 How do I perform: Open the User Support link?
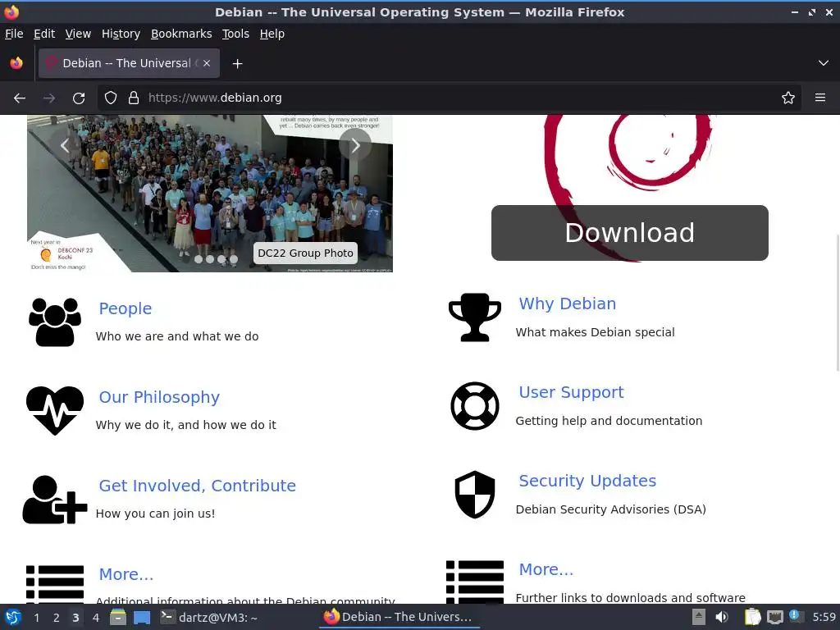coord(571,392)
